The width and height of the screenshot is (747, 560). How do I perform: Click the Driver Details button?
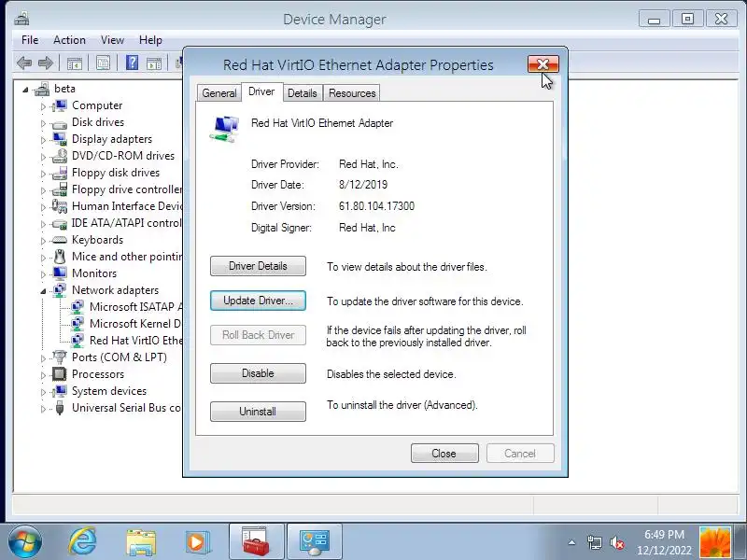click(x=258, y=266)
